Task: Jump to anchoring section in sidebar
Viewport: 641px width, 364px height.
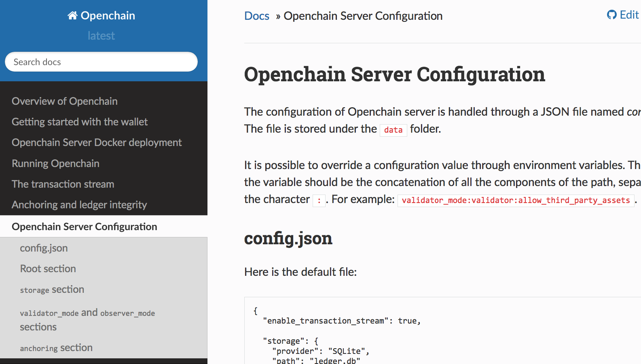Action: point(56,348)
